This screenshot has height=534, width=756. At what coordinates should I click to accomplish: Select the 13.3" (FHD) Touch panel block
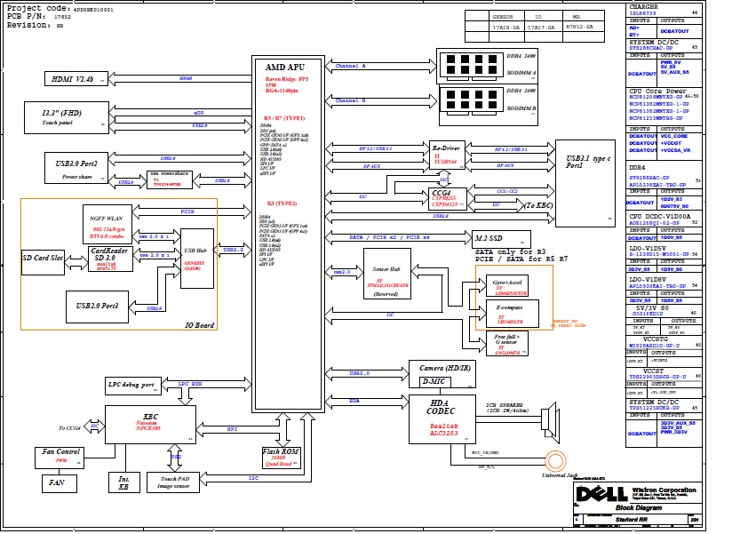coord(67,117)
